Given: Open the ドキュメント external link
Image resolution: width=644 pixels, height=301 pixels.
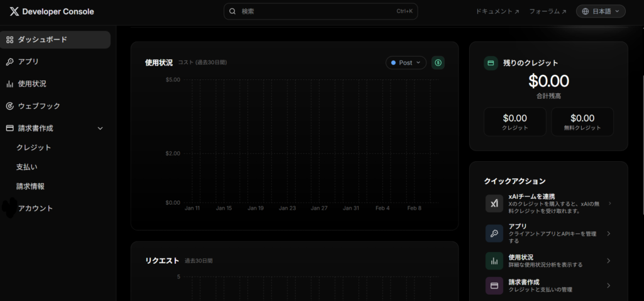Looking at the screenshot, I should point(497,11).
